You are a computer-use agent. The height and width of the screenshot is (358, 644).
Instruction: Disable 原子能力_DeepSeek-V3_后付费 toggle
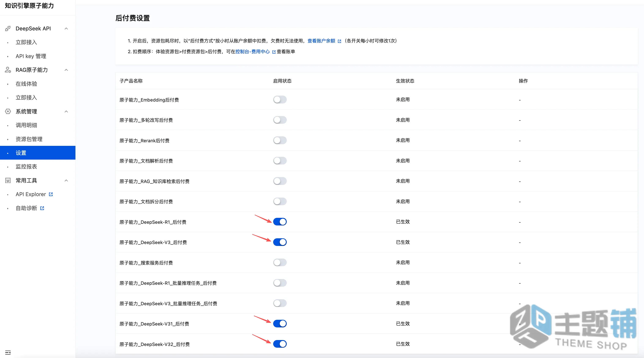tap(280, 242)
